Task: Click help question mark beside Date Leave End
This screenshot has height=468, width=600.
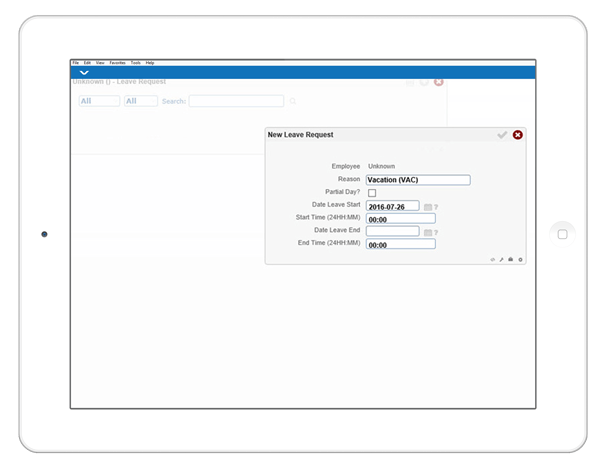Action: pos(436,232)
